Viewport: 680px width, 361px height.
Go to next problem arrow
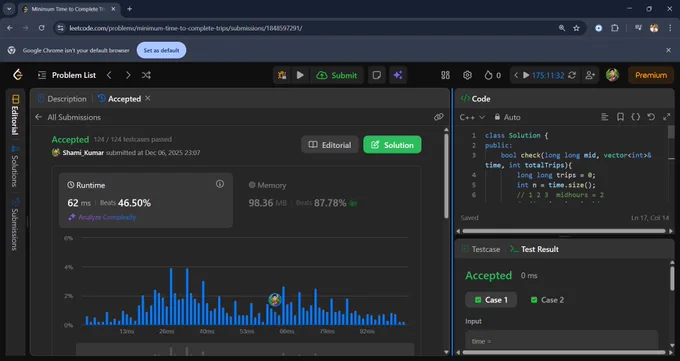128,75
